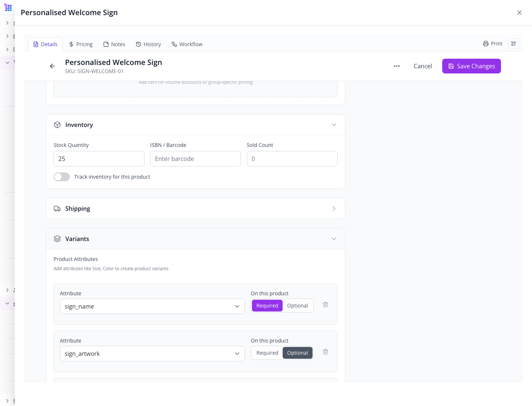Open the three-dot more options menu
Image resolution: width=532 pixels, height=406 pixels.
(397, 66)
